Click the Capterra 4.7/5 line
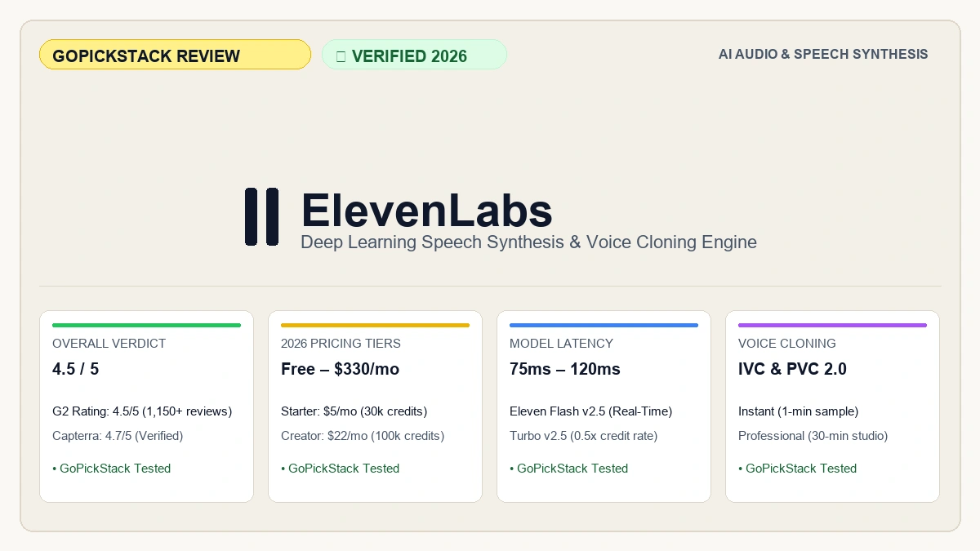Viewport: 980px width, 551px height. [x=118, y=436]
